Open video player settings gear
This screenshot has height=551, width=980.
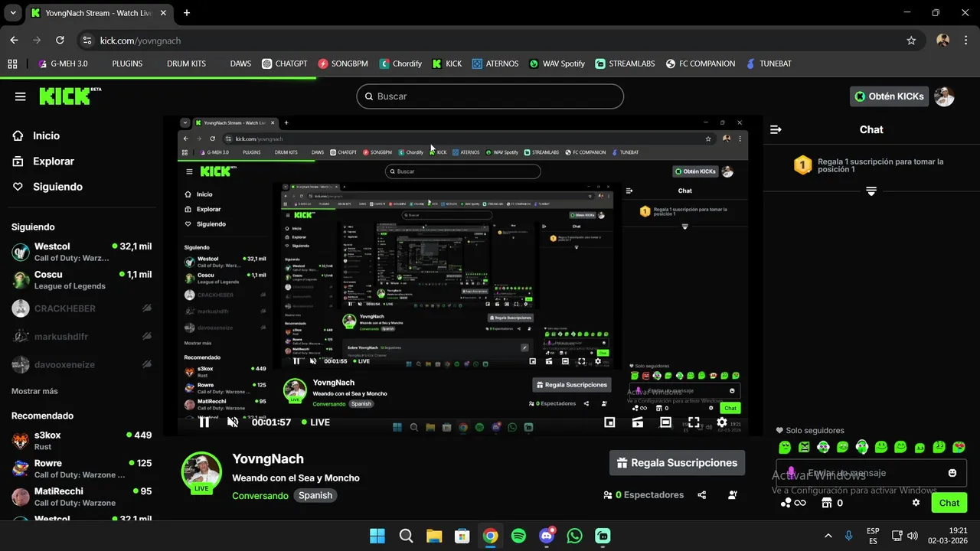coord(721,422)
